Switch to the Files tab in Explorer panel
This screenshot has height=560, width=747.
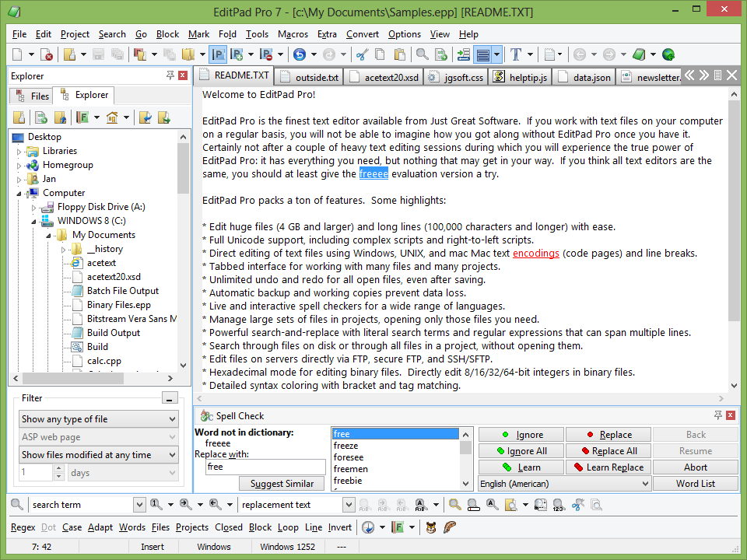(32, 96)
